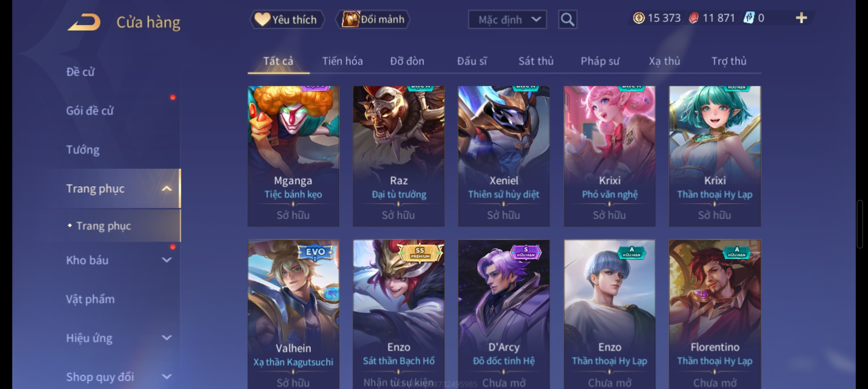The image size is (868, 389).
Task: Open the search magnifier icon
Action: pos(567,19)
